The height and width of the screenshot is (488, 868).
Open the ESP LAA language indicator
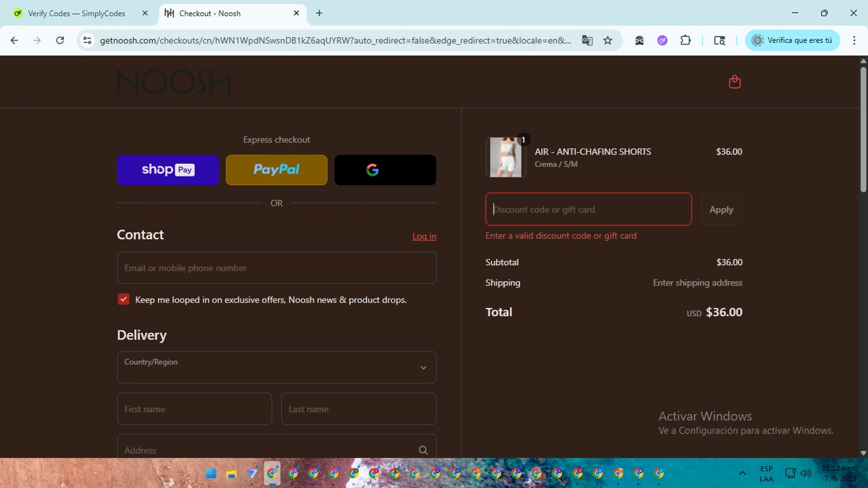766,474
